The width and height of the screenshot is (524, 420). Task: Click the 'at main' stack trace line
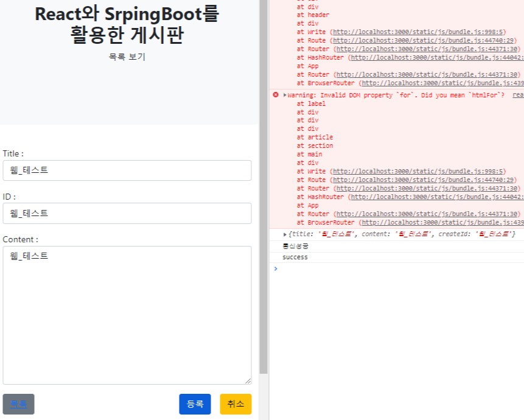point(309,155)
